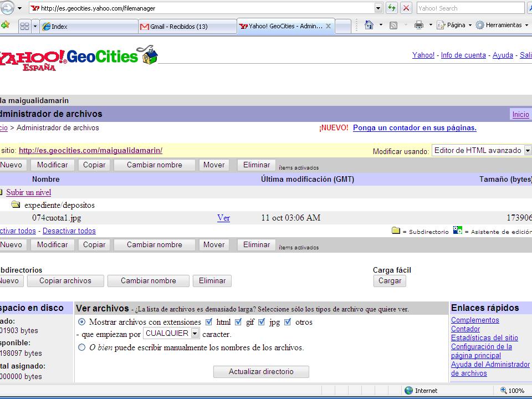Click the 074cuota1.jpg file name
Viewport: 532px width, 399px height.
point(57,218)
